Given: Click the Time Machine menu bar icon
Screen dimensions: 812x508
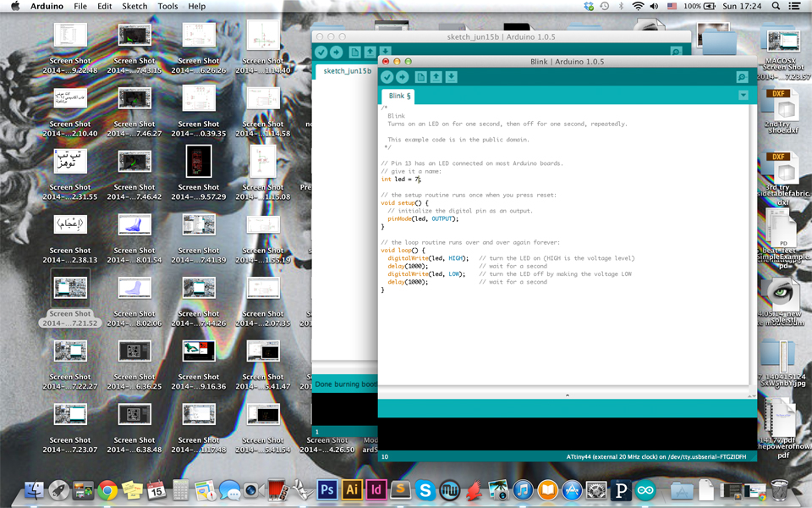Looking at the screenshot, I should point(604,6).
